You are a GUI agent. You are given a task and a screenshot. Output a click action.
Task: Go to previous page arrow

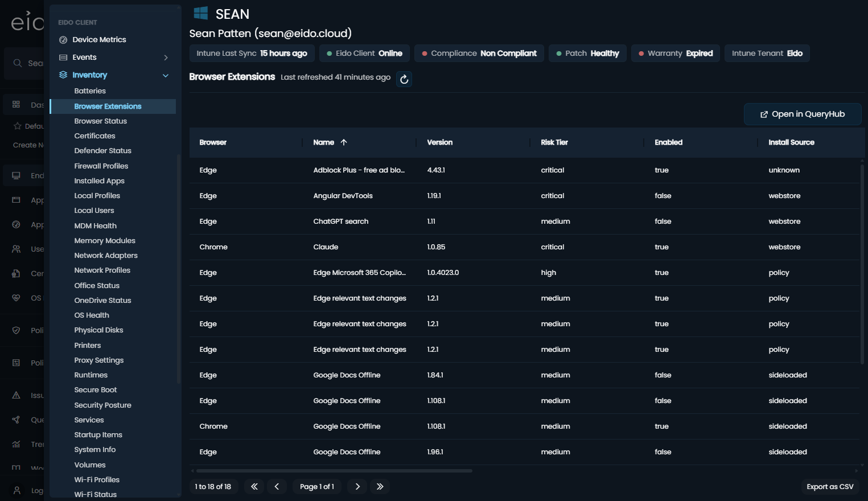(277, 486)
